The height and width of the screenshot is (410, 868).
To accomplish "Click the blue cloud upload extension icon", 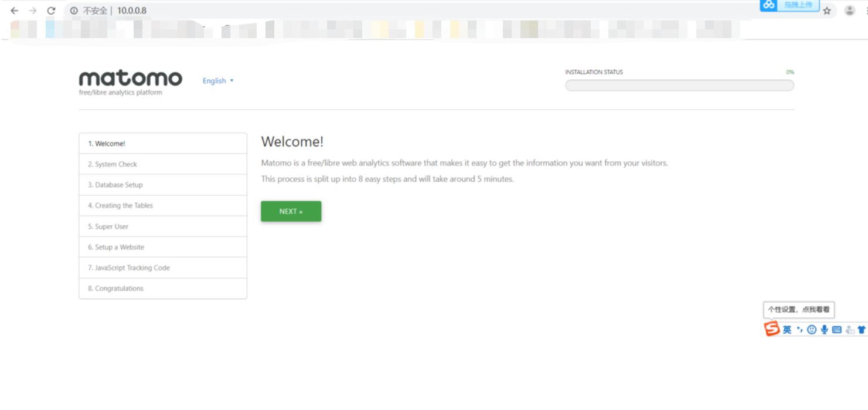I will click(769, 5).
